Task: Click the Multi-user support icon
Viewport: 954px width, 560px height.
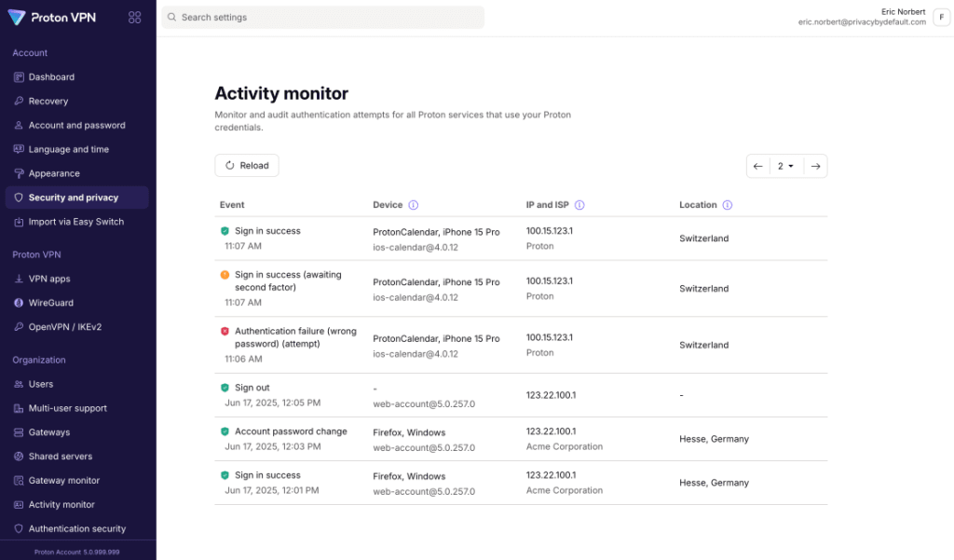Action: [19, 408]
